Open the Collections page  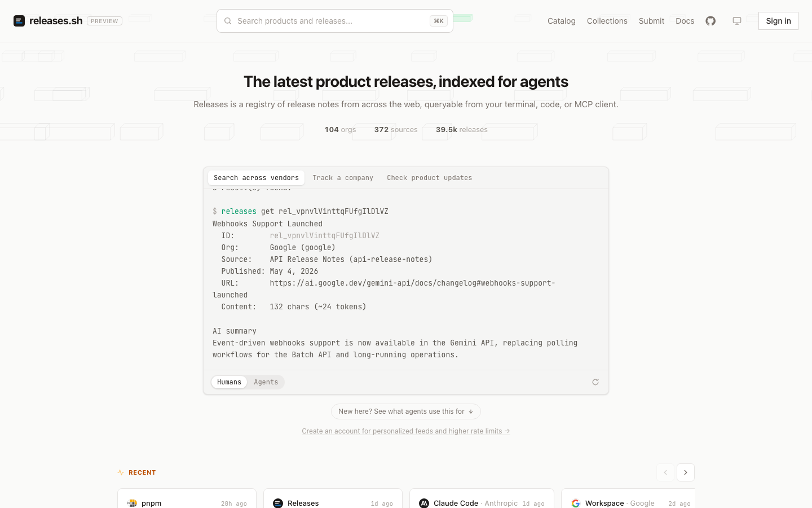click(x=607, y=21)
